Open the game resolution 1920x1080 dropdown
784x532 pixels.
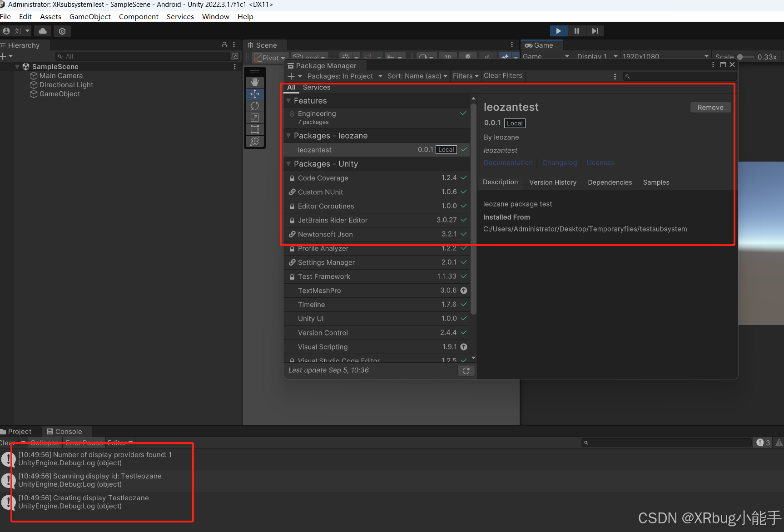click(665, 57)
